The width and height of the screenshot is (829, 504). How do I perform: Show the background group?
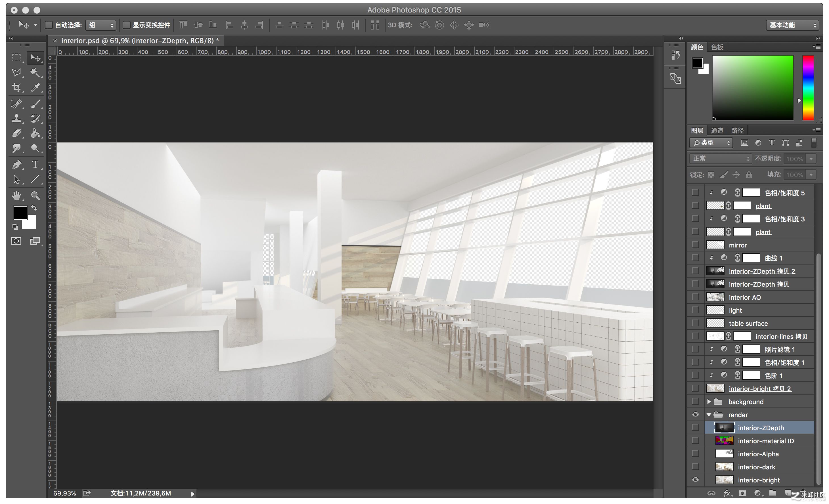[695, 402]
